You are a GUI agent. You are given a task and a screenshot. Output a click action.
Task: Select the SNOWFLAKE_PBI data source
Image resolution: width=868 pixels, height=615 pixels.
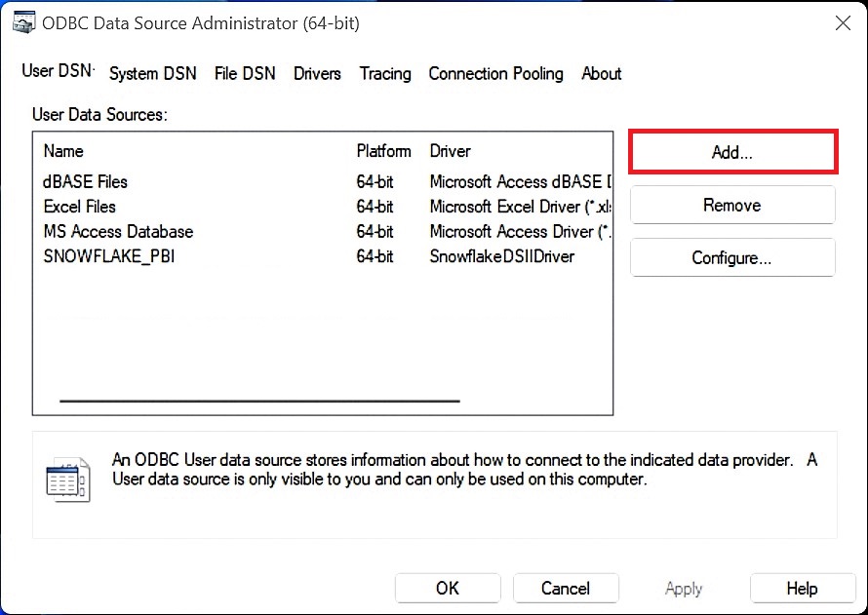click(109, 256)
